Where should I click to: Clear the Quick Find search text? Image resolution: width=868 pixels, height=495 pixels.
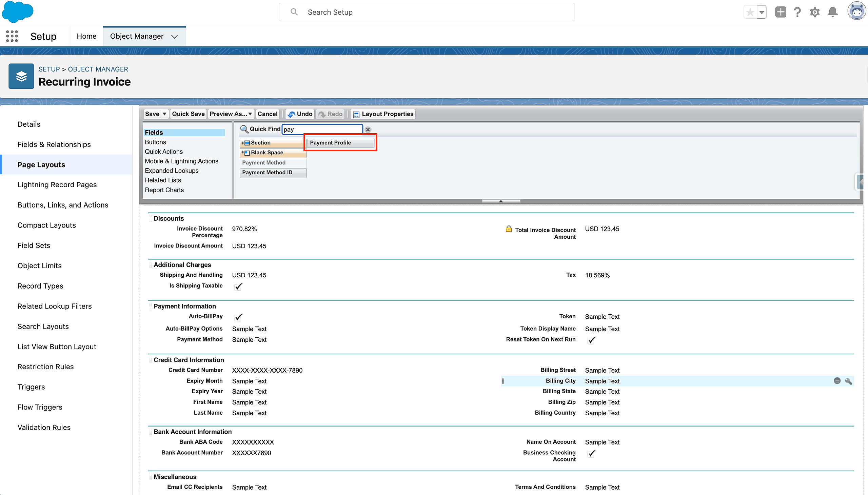pyautogui.click(x=368, y=130)
